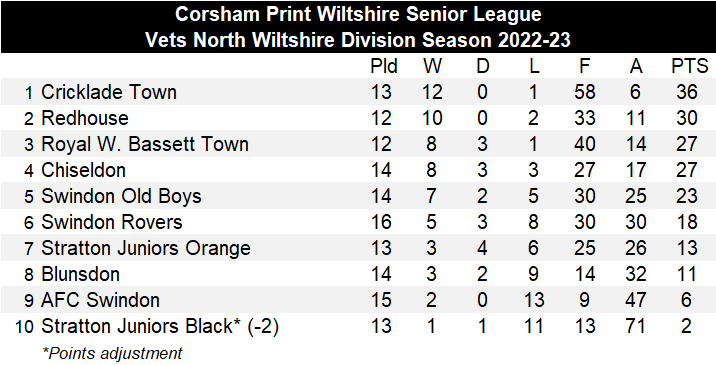
Task: Click the Pld column header
Action: pyautogui.click(x=384, y=67)
